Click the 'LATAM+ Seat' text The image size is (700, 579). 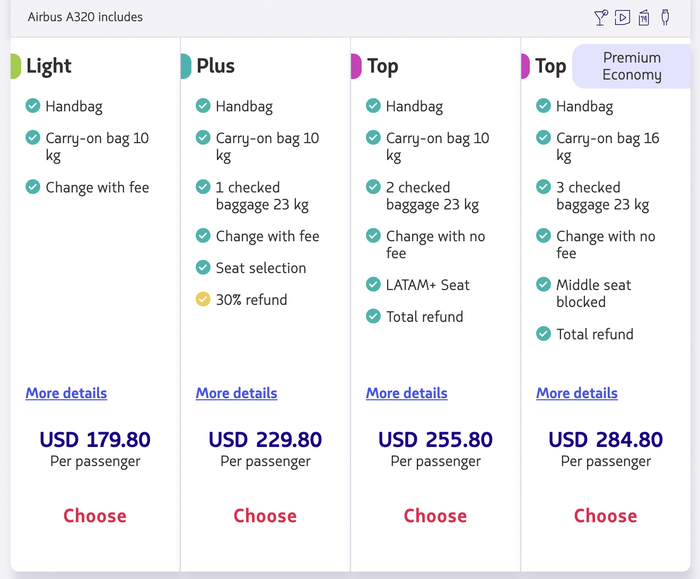coord(428,285)
